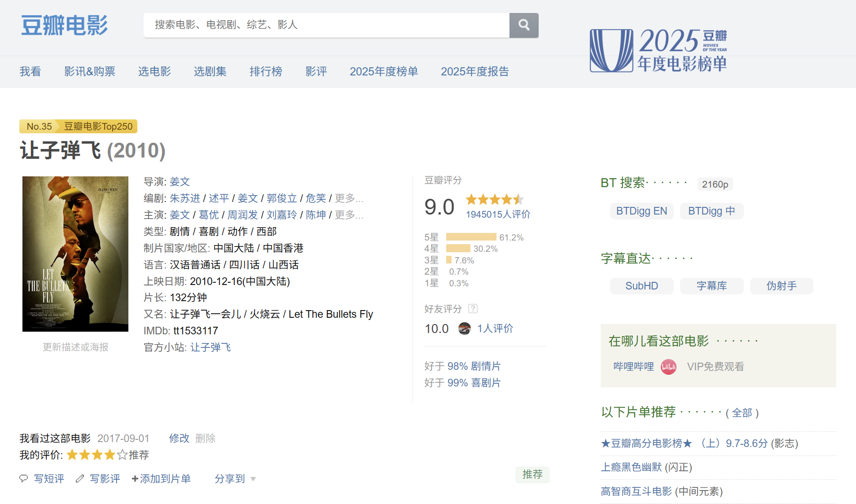
Task: Open the Douban Movies logo
Action: pyautogui.click(x=65, y=25)
